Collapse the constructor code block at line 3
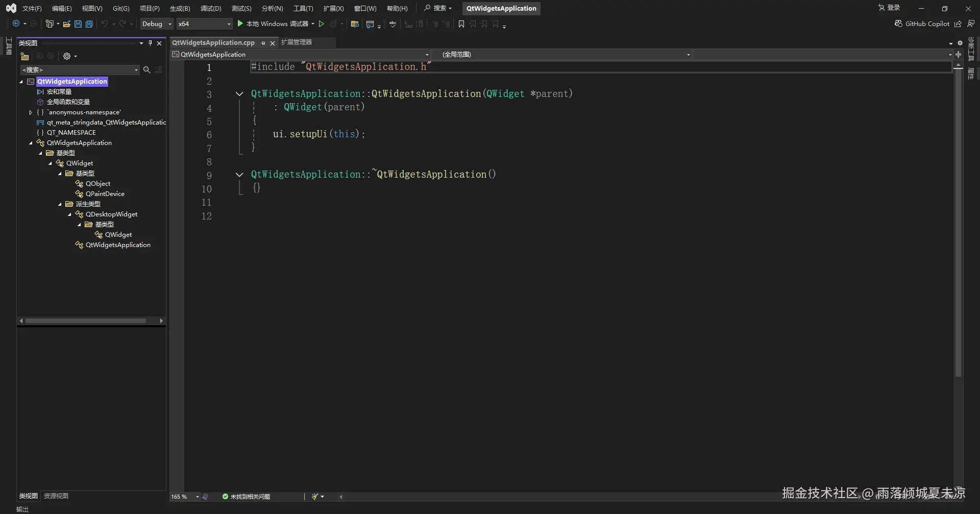The image size is (980, 514). coord(239,94)
